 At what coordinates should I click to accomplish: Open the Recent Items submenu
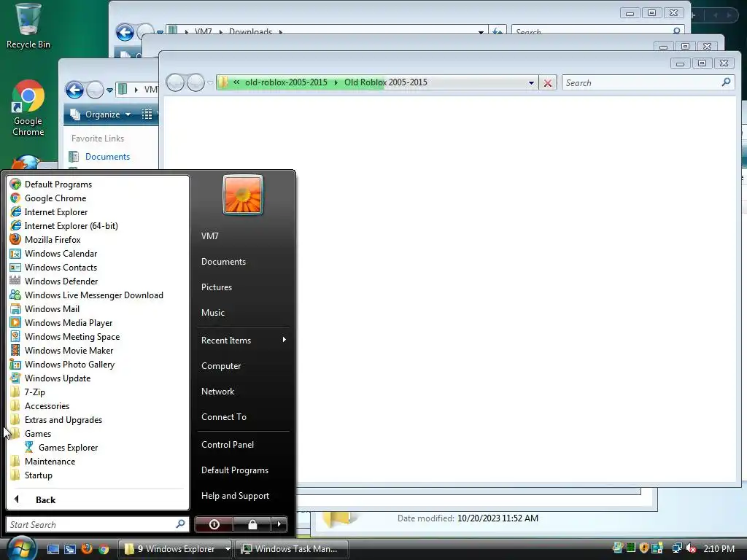pyautogui.click(x=243, y=340)
